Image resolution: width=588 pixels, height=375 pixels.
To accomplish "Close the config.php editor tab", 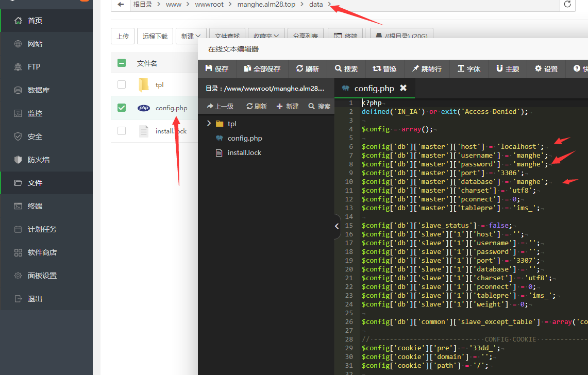I will (x=404, y=88).
